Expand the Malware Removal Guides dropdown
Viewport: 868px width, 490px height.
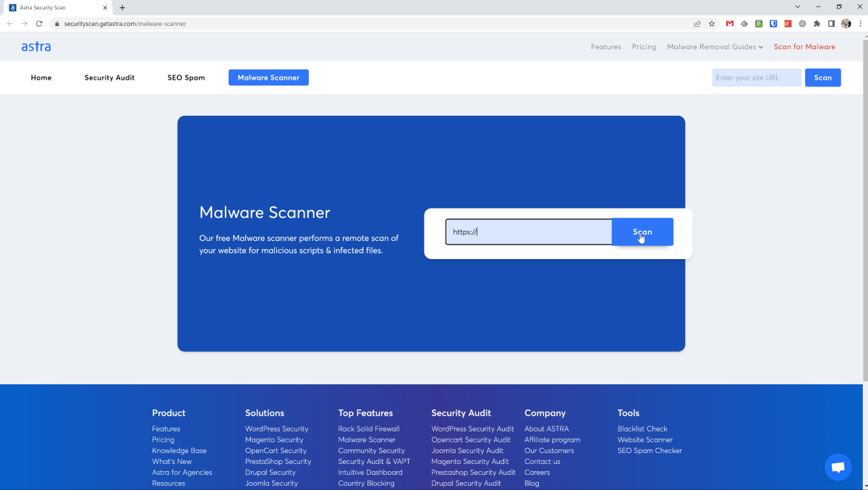pos(715,47)
